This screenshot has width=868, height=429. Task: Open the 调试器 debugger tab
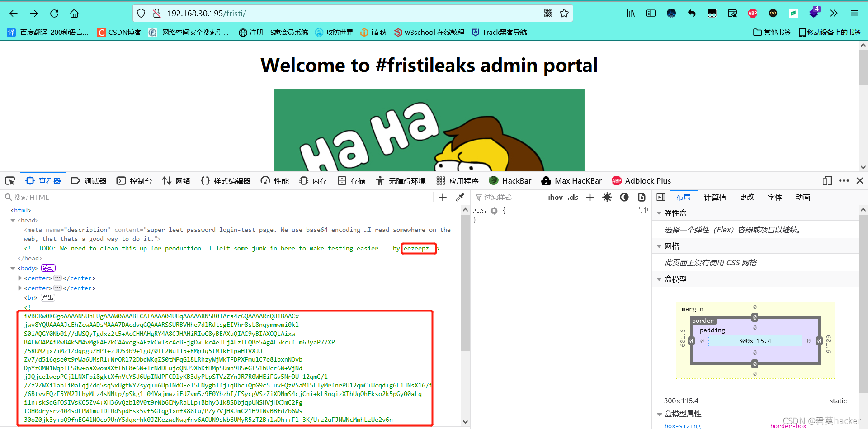[89, 181]
